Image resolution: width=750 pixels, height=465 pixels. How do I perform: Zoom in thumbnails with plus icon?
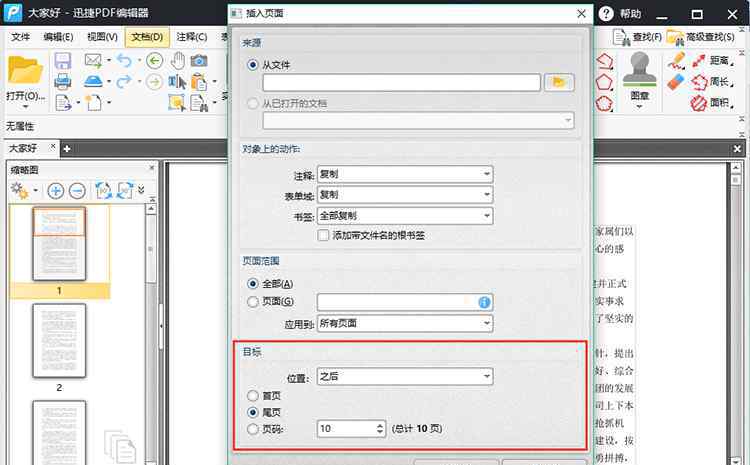click(56, 190)
